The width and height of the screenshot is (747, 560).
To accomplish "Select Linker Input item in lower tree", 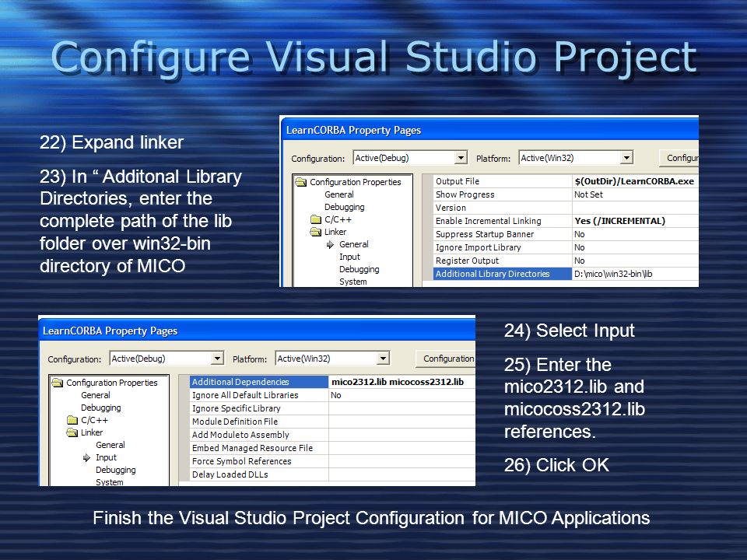I will pyautogui.click(x=107, y=457).
